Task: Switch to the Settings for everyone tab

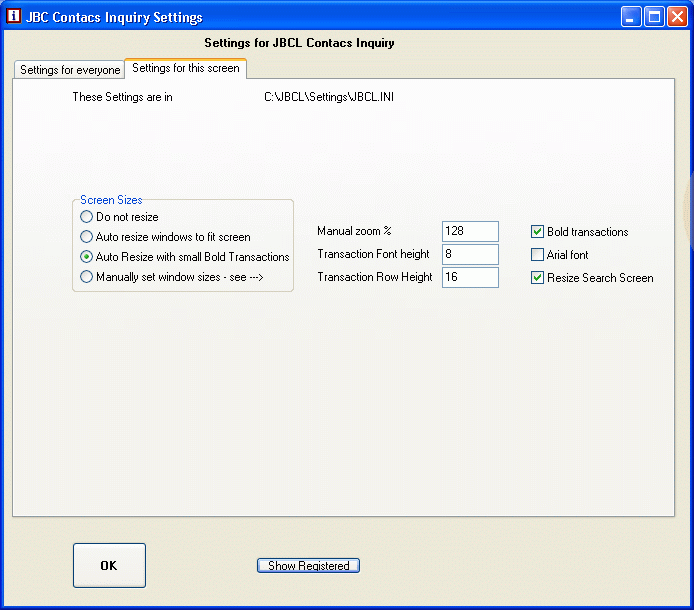Action: coord(70,70)
